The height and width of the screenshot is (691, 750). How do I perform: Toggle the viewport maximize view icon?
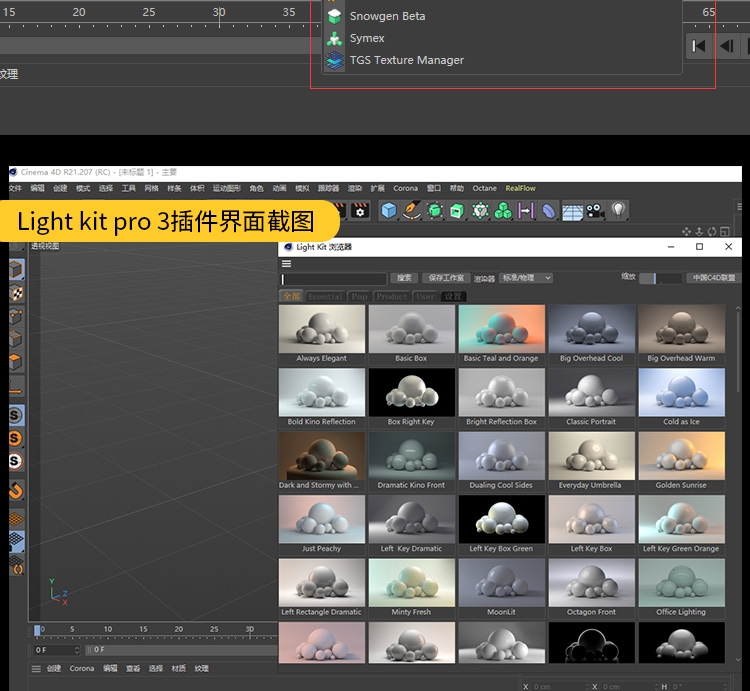(x=725, y=231)
